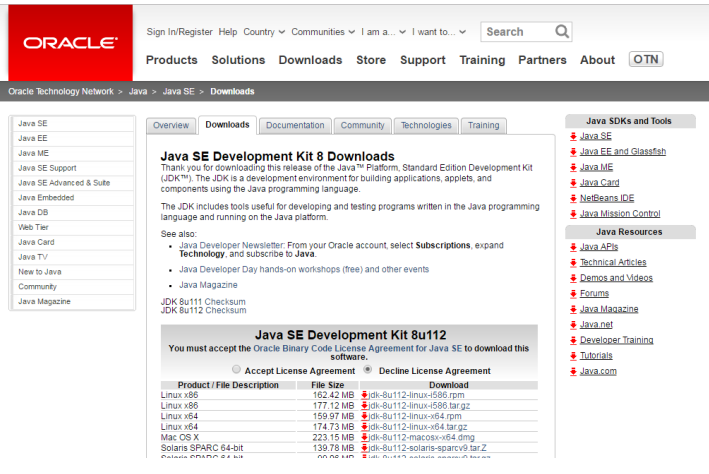This screenshot has width=709, height=474.
Task: Click download icon for jdk-8u112-linux-x64.rpm
Action: pos(364,416)
